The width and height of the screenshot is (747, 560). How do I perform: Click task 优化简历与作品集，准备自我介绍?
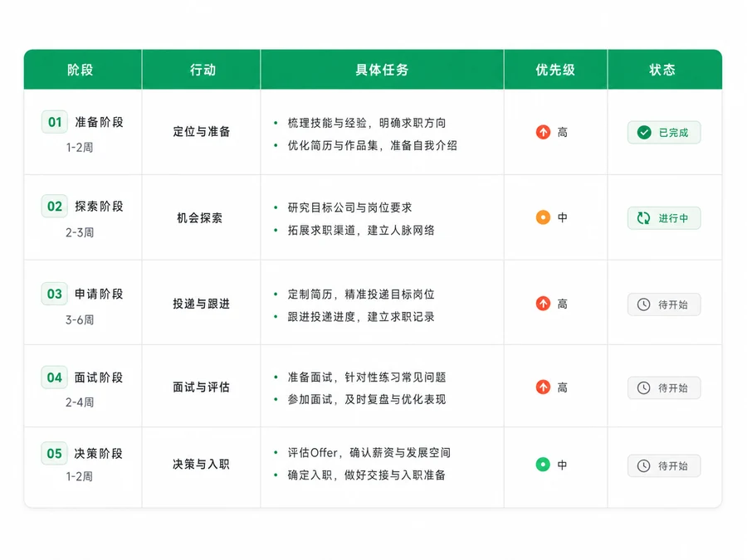point(373,145)
